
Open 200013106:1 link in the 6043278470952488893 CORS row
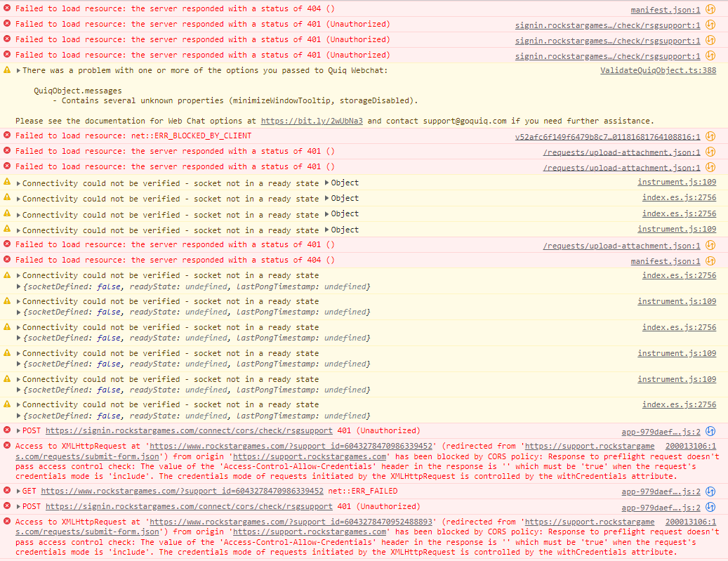click(690, 522)
